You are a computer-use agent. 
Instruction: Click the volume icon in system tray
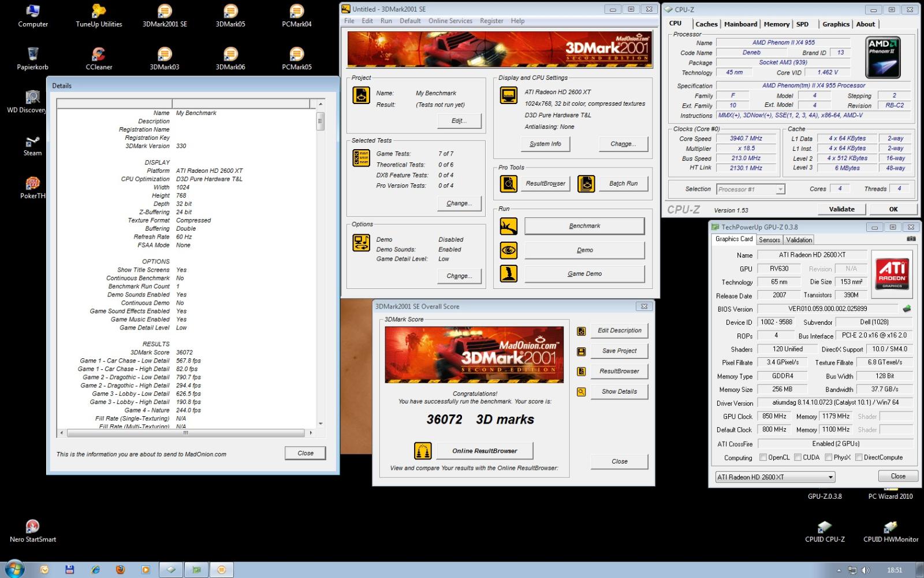point(866,570)
